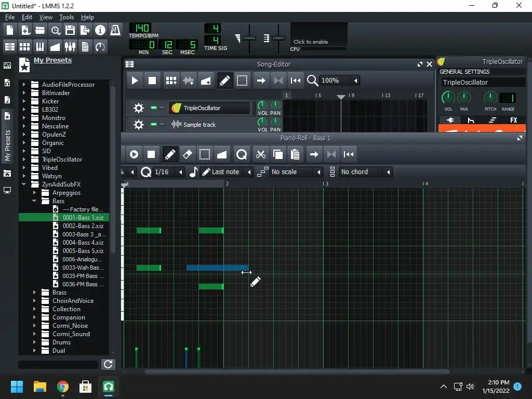Add beat/bassline track in Song-Editor
This screenshot has width=532, height=399.
coord(171,81)
